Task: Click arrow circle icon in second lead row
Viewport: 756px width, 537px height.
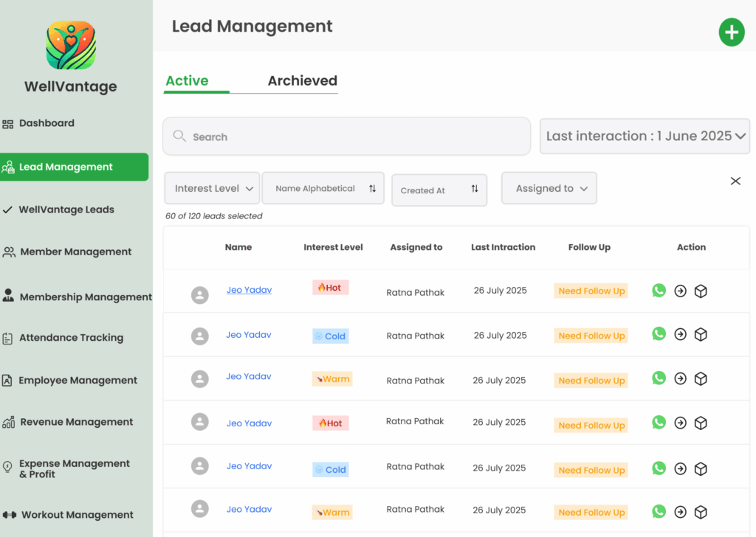Action: 680,335
